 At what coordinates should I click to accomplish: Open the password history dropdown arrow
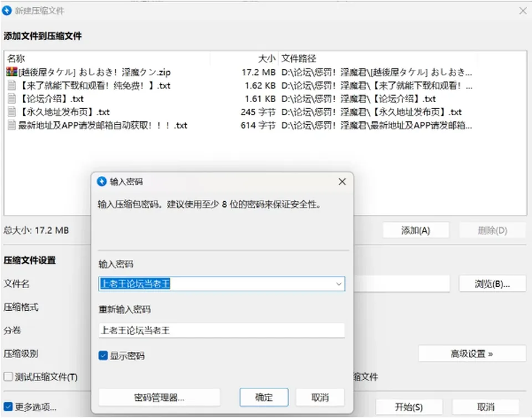(339, 284)
